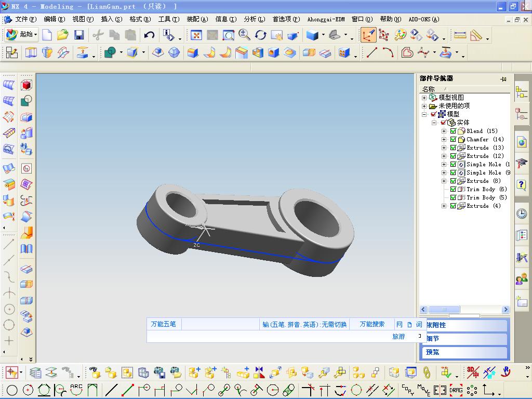Click the DRAG tool icon in the bottom toolbar
Screen dimensions: 532x399
click(456, 390)
